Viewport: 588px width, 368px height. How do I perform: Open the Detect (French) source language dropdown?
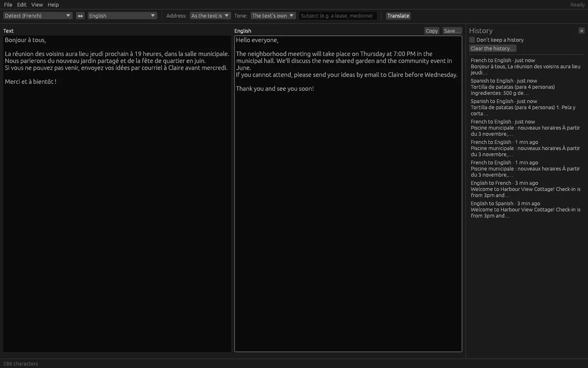pos(38,16)
